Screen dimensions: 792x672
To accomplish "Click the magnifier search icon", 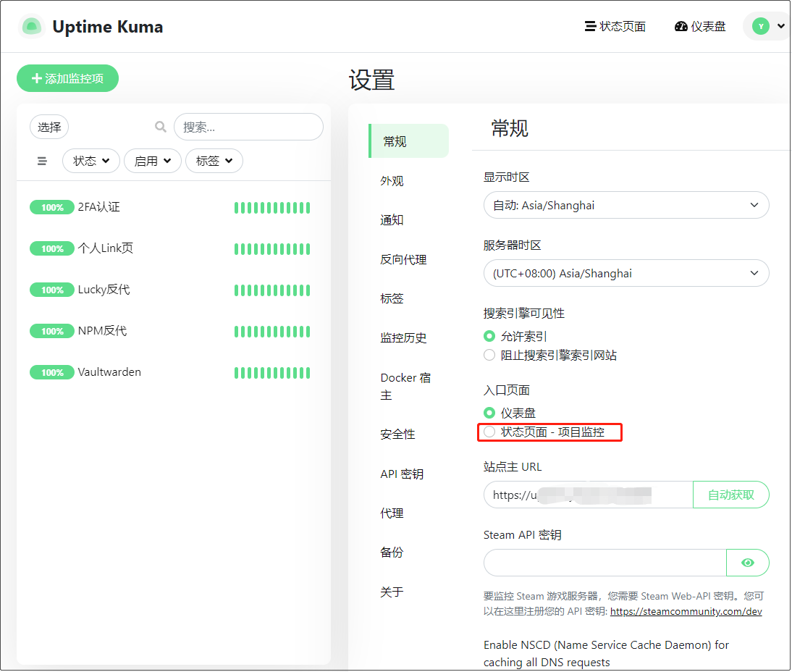I will click(x=161, y=127).
